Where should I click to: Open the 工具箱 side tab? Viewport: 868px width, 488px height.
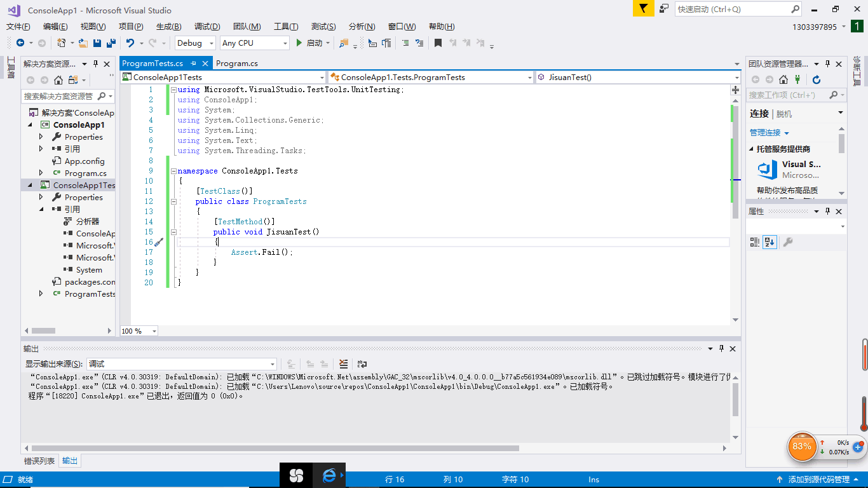click(x=10, y=67)
